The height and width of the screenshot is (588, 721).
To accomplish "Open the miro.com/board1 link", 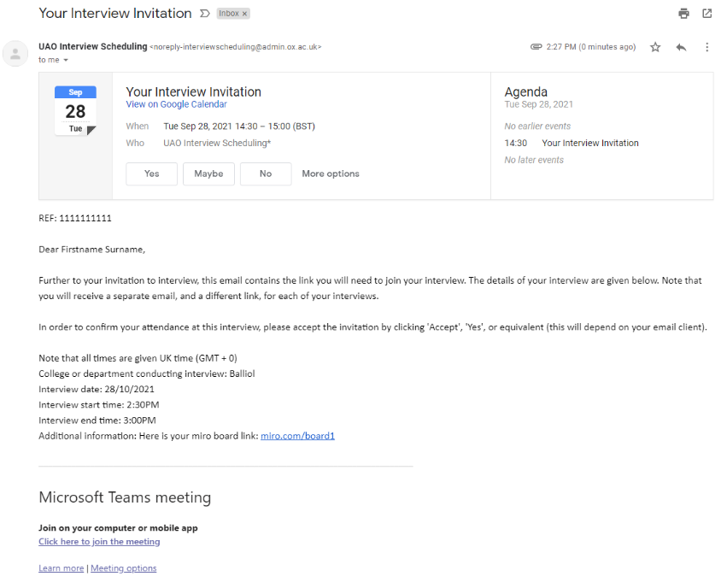I will [297, 436].
